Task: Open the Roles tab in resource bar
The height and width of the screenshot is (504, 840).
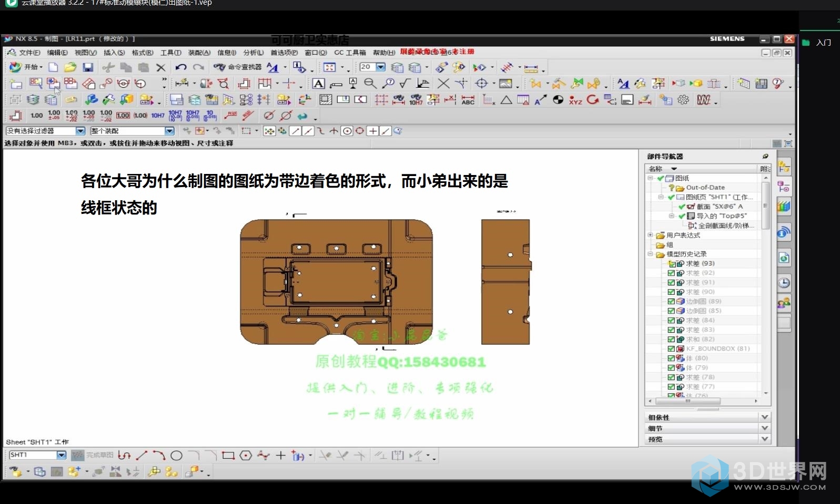Action: [x=784, y=303]
